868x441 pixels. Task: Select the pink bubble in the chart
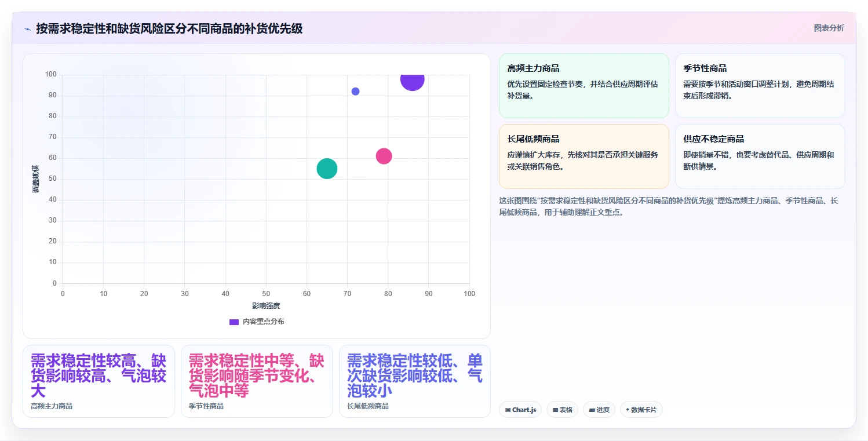pyautogui.click(x=384, y=156)
